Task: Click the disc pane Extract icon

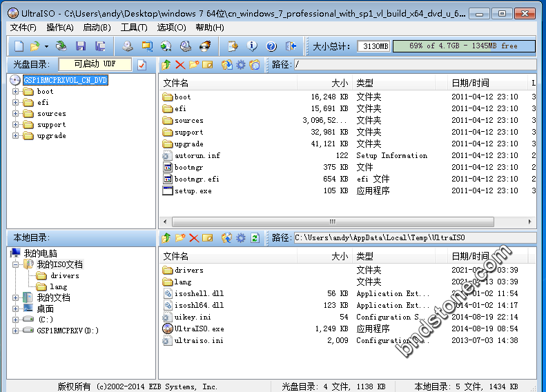Action: click(x=227, y=64)
